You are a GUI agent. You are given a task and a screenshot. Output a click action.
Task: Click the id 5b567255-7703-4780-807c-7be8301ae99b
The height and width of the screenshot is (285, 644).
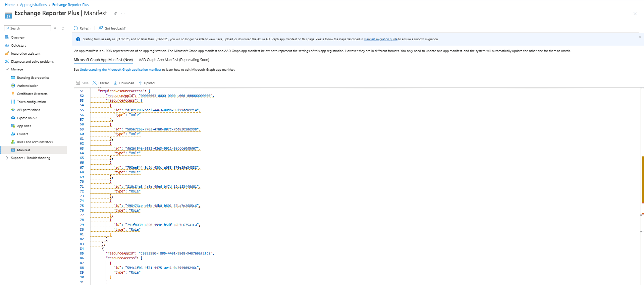pyautogui.click(x=162, y=129)
